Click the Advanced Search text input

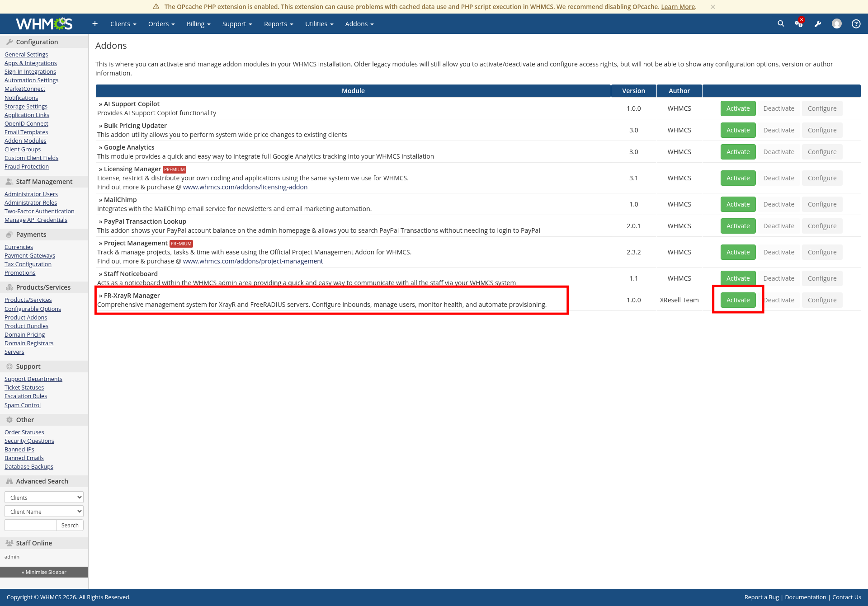[30, 525]
